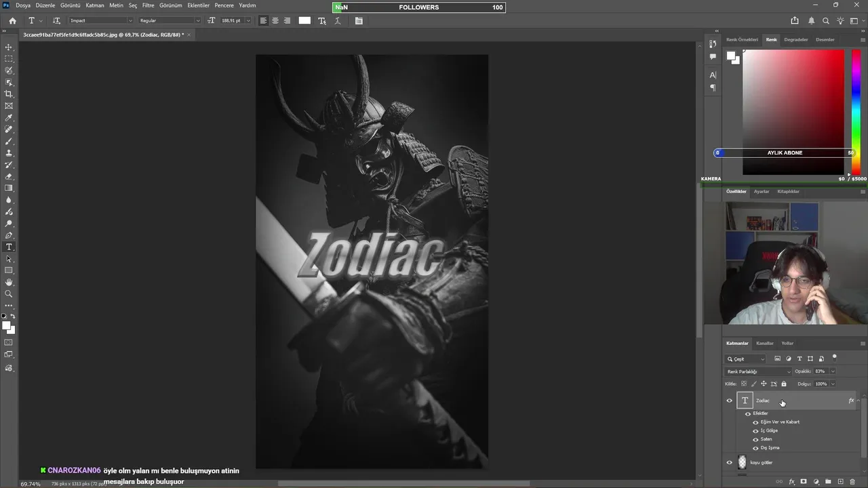868x488 pixels.
Task: Hide the Zodiac text layer
Action: click(x=730, y=401)
